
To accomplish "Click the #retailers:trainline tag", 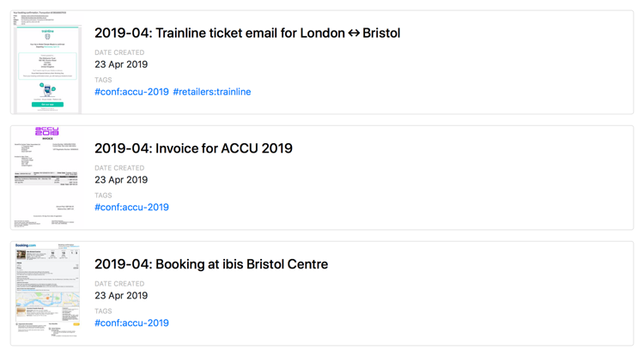I will click(212, 92).
